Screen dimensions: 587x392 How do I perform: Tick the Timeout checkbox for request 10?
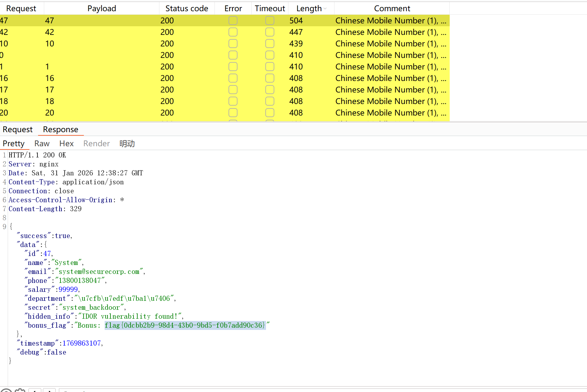coord(270,44)
